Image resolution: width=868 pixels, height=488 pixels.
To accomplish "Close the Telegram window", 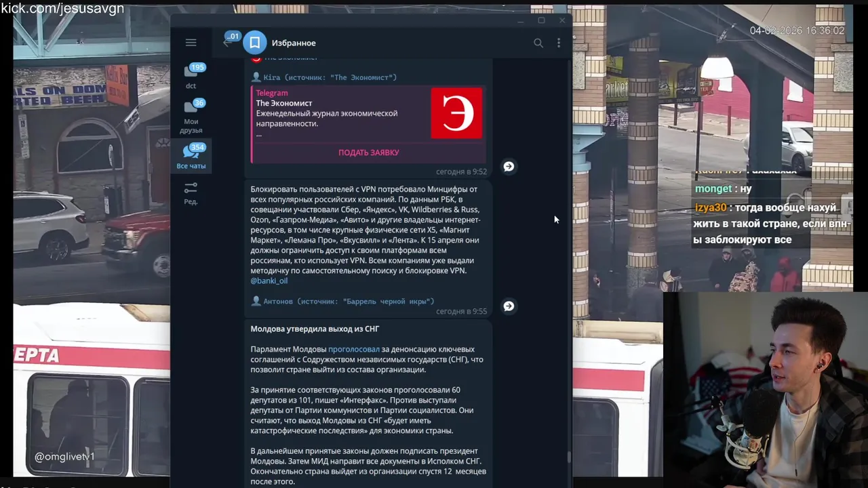I will (x=562, y=20).
